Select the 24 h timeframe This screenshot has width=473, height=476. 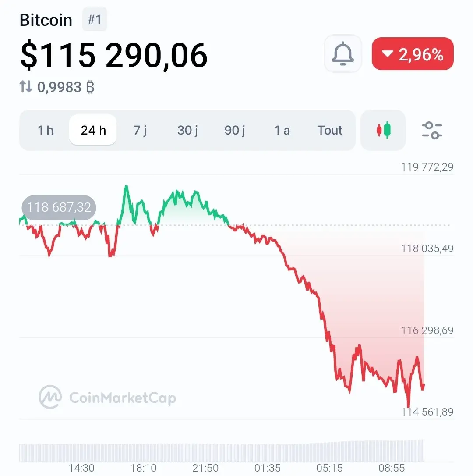point(93,130)
